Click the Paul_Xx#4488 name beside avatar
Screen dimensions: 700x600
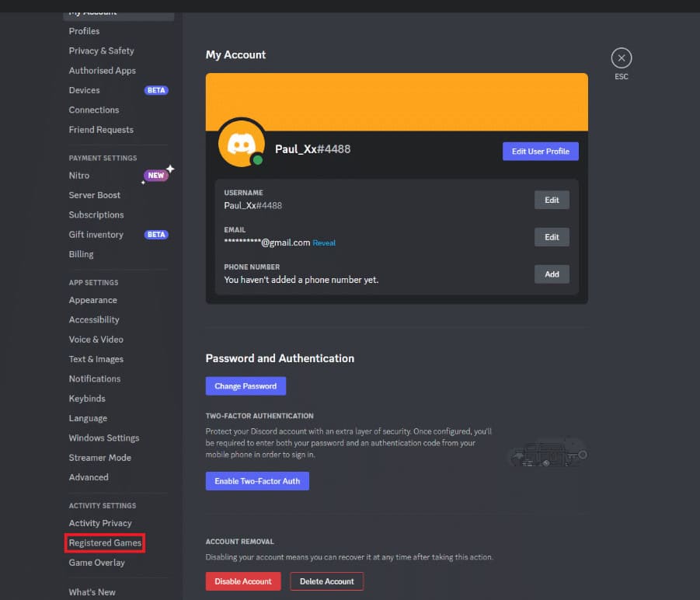tap(312, 149)
